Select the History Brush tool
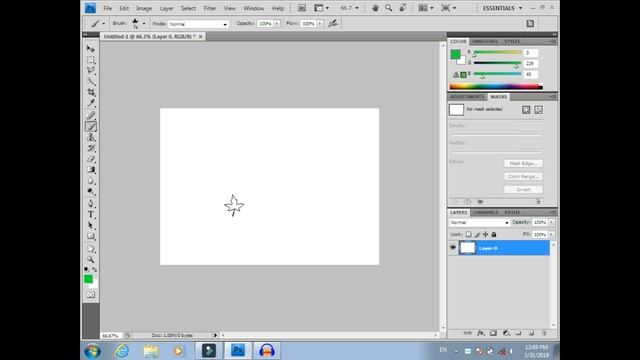 point(91,148)
